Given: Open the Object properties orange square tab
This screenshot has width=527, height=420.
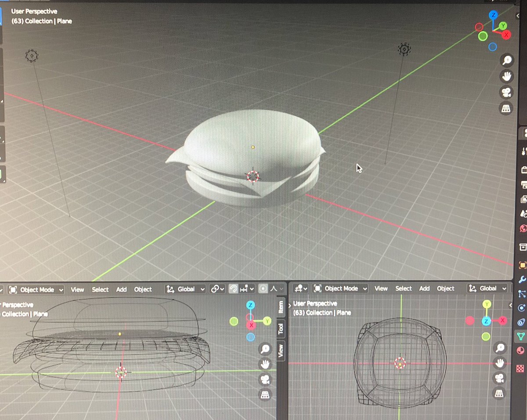Looking at the screenshot, I should pyautogui.click(x=522, y=265).
